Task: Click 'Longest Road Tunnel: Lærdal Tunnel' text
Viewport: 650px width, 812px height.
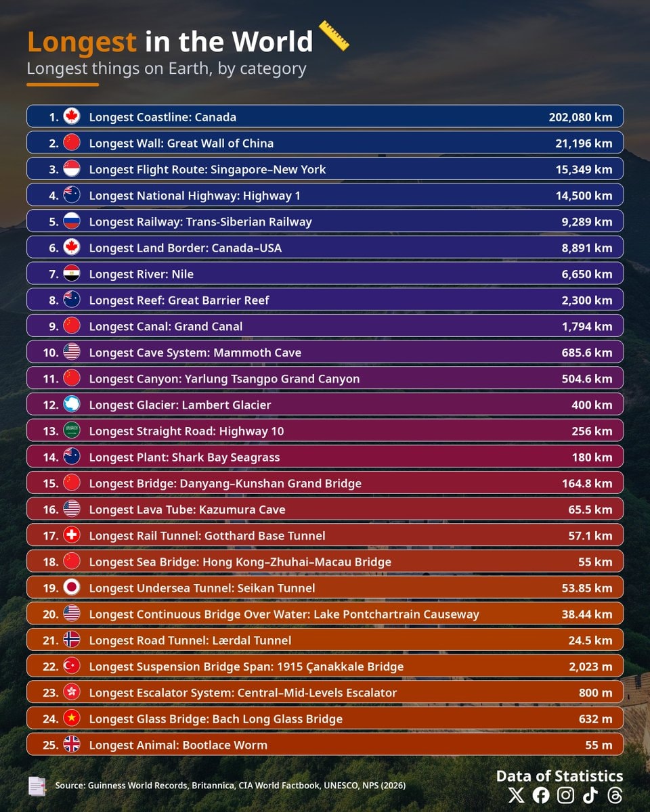Action: coord(190,640)
